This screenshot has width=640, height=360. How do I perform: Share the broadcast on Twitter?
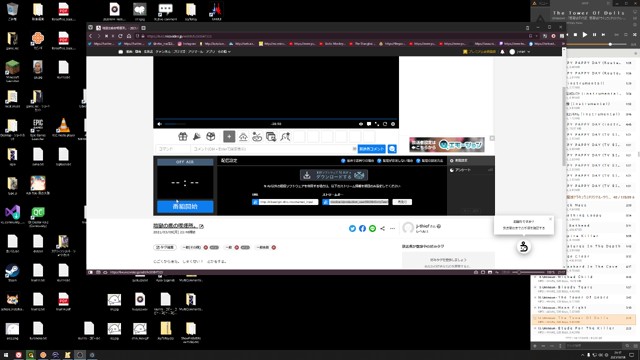click(352, 229)
